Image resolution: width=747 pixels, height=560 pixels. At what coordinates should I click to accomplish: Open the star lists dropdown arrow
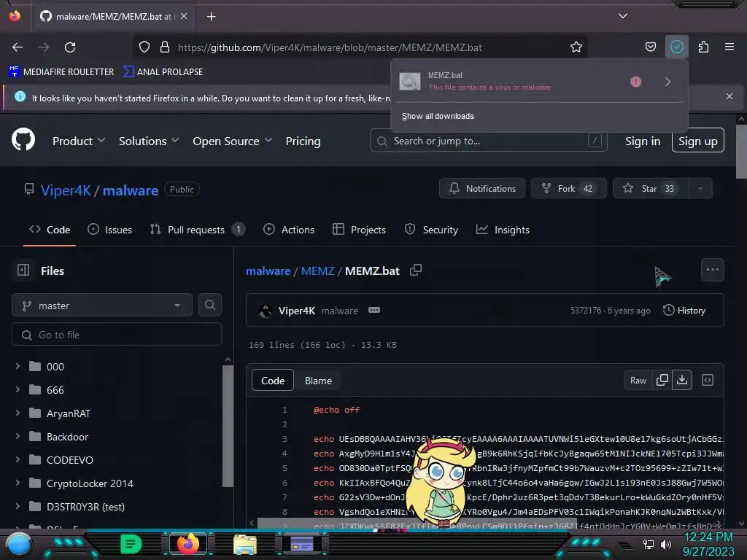point(700,189)
